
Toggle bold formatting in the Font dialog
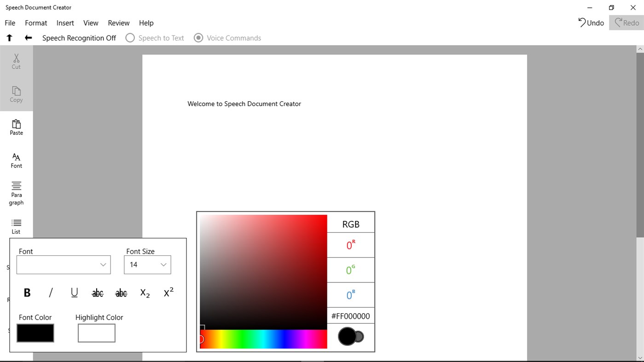[27, 293]
